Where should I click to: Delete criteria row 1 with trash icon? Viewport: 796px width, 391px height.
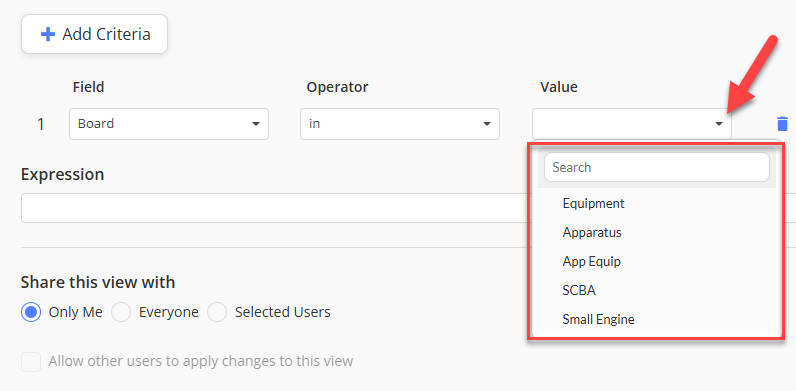(x=782, y=124)
